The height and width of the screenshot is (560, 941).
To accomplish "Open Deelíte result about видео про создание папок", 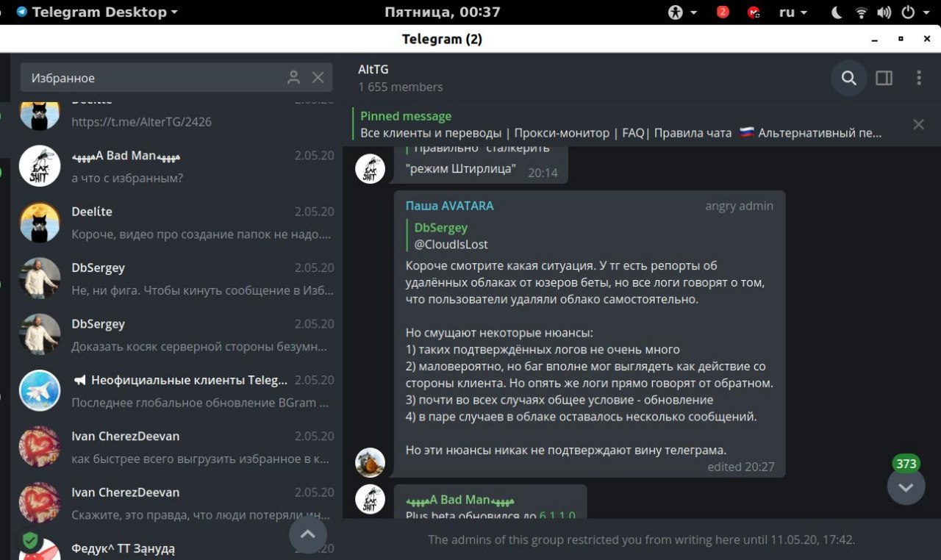I will coord(176,223).
